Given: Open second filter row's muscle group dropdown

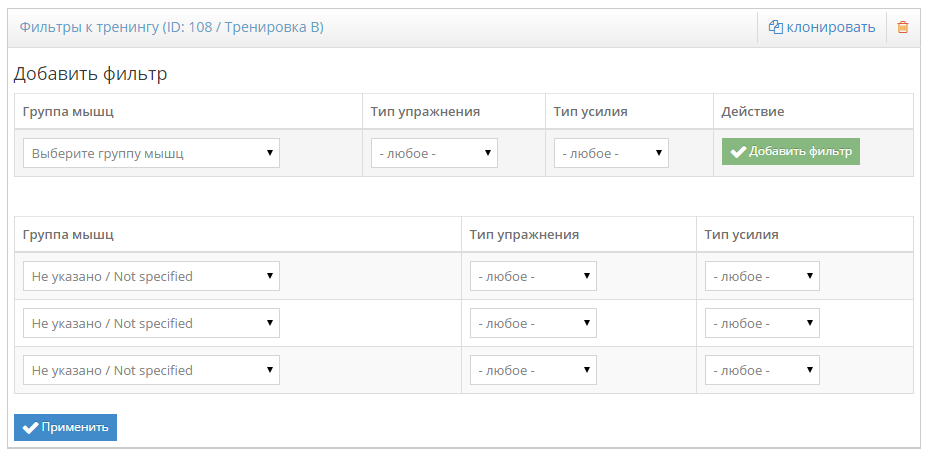Looking at the screenshot, I should (x=152, y=323).
